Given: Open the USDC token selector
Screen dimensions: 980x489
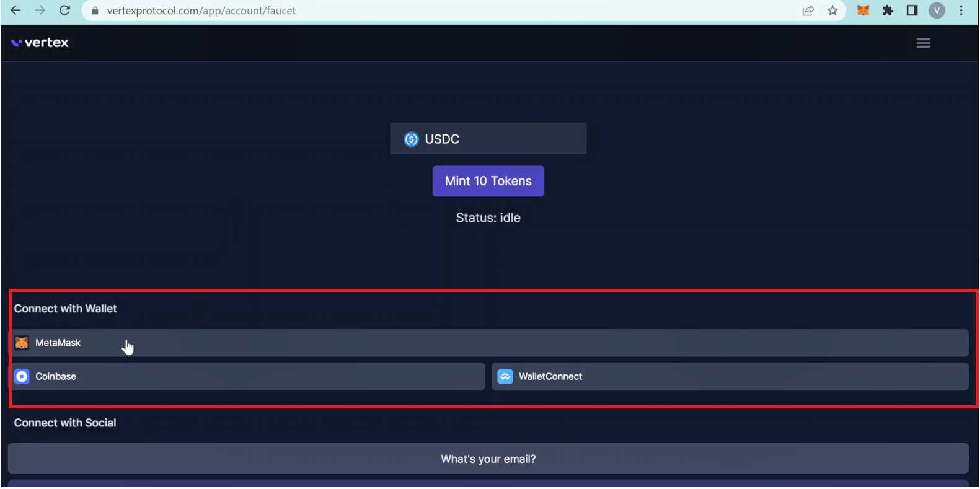Looking at the screenshot, I should (488, 139).
